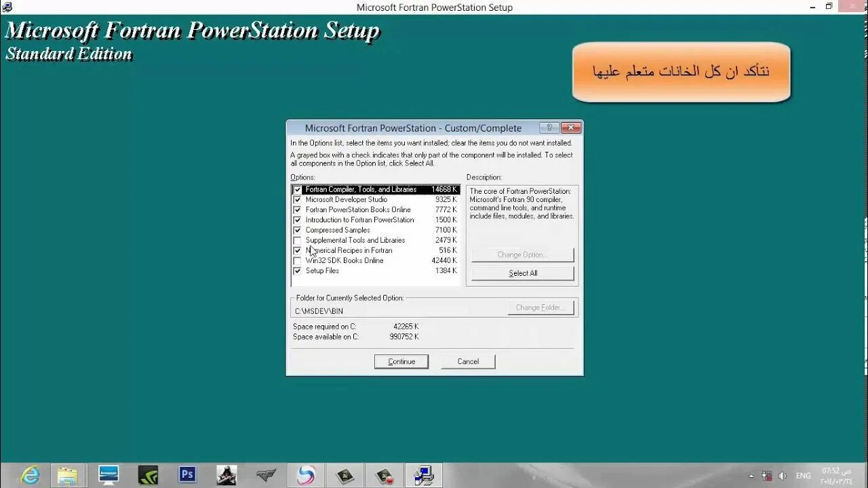Enable the Win32 SDK Books Online checkbox
Viewport: 868px width, 488px height.
coord(297,261)
